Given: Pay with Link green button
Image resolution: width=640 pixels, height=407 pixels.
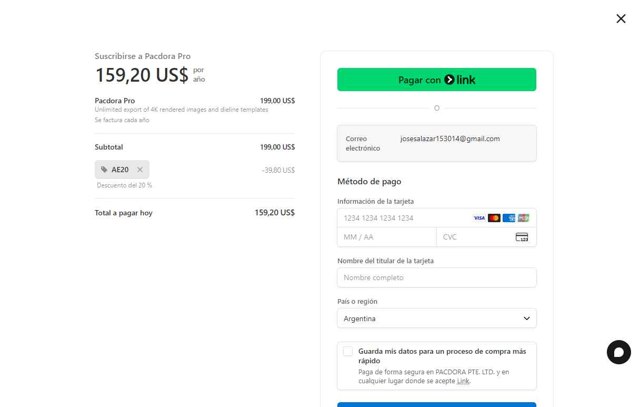Looking at the screenshot, I should (436, 80).
